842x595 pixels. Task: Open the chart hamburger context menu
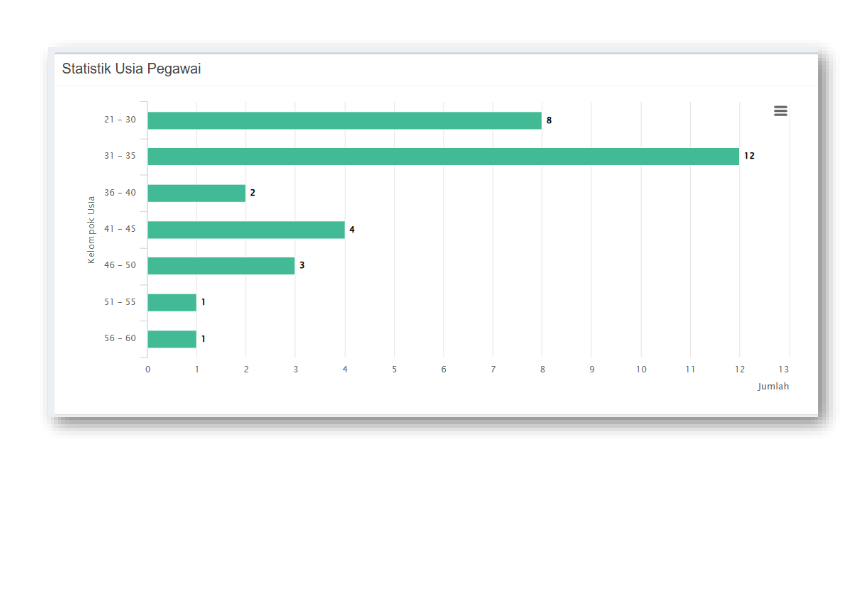coord(780,111)
